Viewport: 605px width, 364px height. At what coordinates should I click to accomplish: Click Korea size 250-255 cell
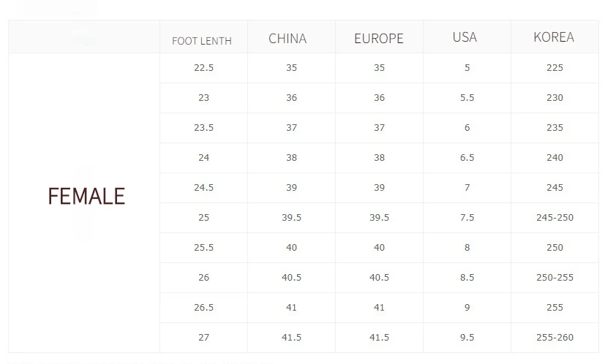tap(555, 278)
